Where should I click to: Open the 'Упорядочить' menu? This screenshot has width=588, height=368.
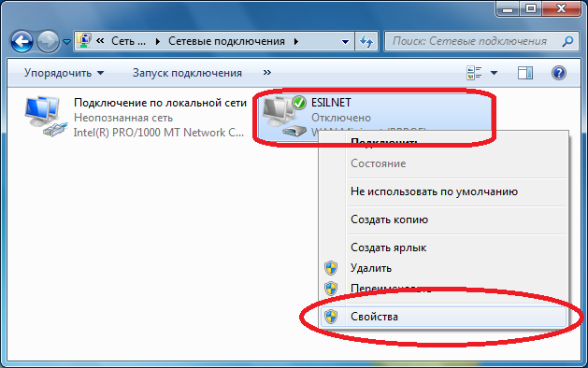[x=64, y=73]
